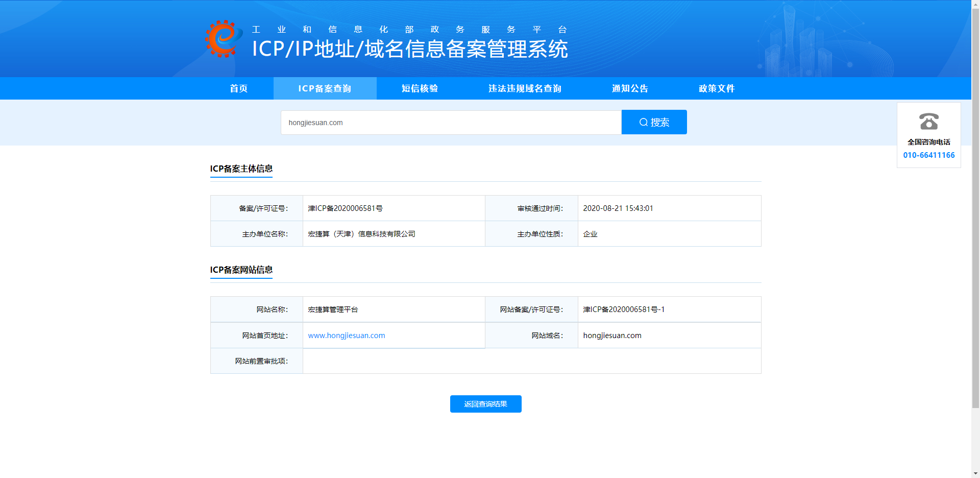Select the domain value hongjiesuan.com in the table

tap(612, 336)
